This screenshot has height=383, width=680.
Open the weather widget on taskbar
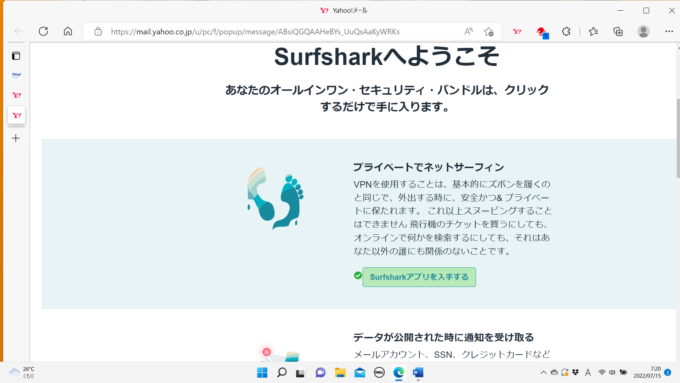22,372
